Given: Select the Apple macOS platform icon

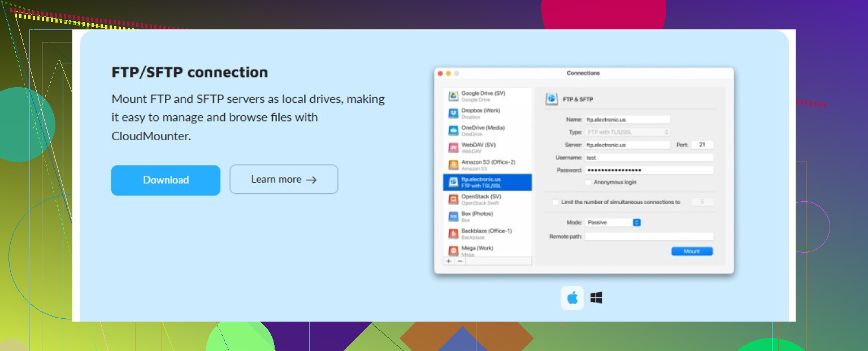Looking at the screenshot, I should (x=572, y=298).
